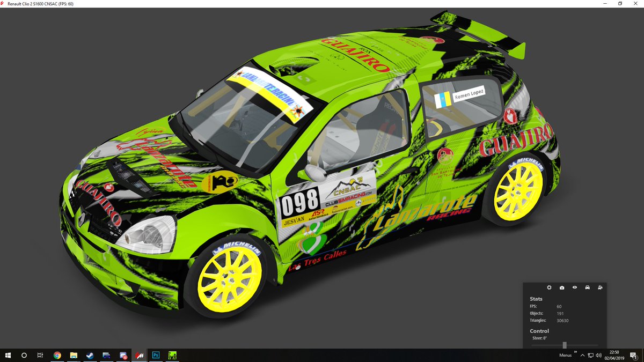Click the Control heading
The image size is (644, 362).
pos(539,331)
